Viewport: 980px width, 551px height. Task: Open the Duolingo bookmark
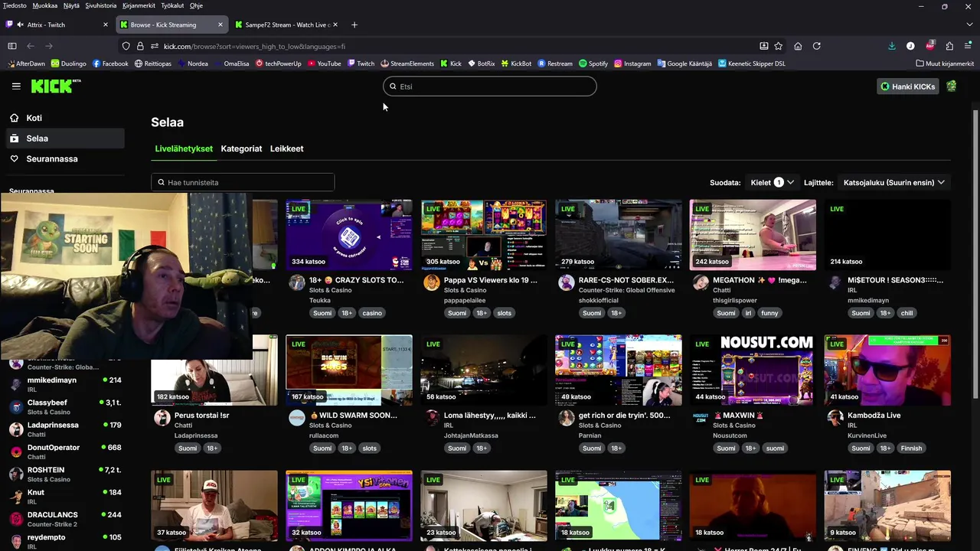pyautogui.click(x=69, y=64)
